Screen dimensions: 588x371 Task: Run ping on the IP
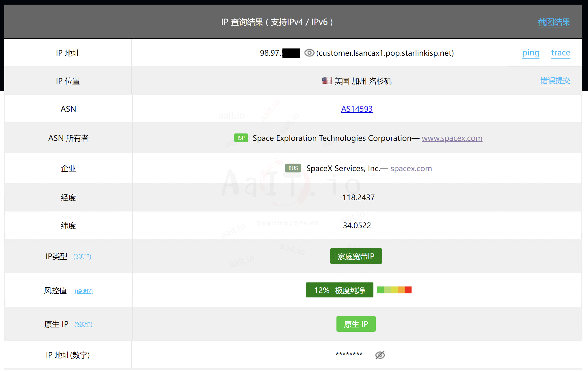pos(531,53)
